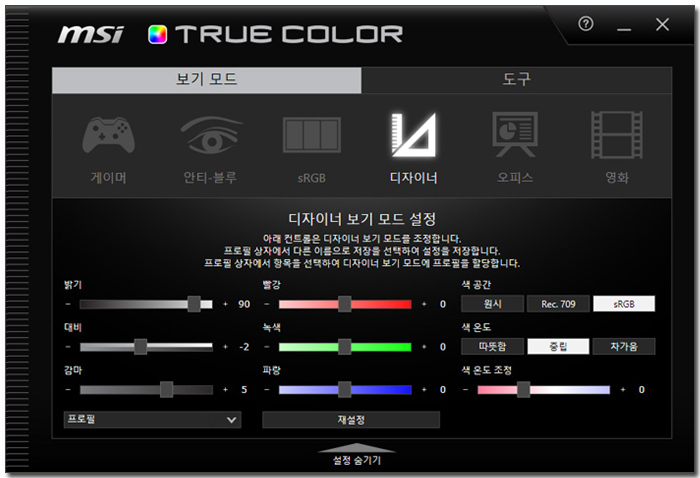The width and height of the screenshot is (700, 478).
Task: Select the Movie (영화) film strip icon
Action: [x=616, y=136]
